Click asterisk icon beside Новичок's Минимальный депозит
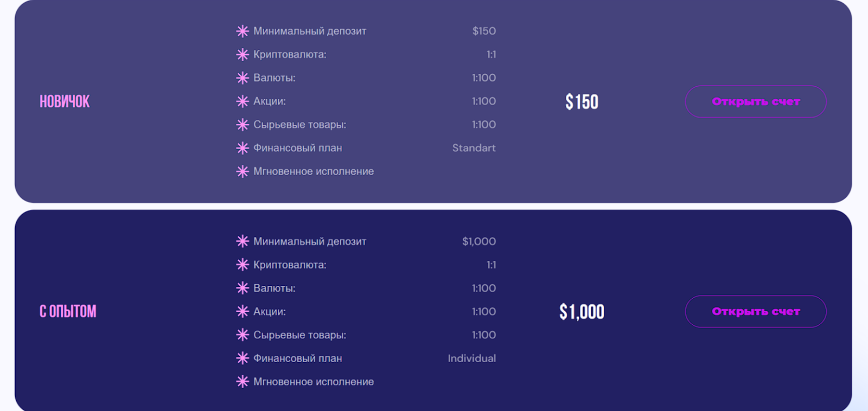Viewport: 868px width, 411px height. [x=242, y=31]
